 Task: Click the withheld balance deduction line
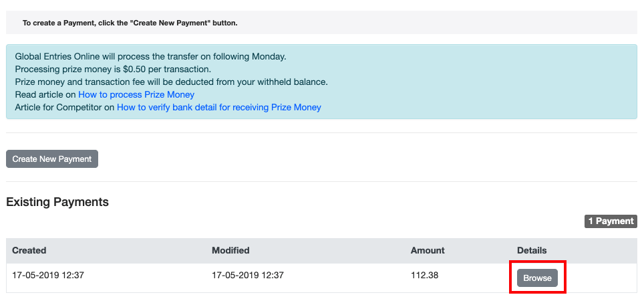click(x=171, y=82)
